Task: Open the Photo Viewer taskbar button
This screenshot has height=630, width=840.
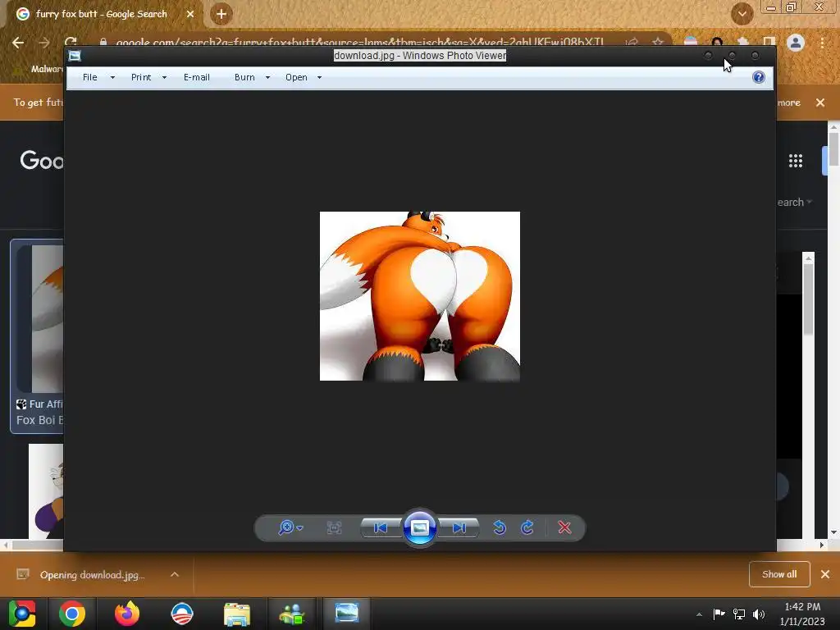Action: [347, 613]
